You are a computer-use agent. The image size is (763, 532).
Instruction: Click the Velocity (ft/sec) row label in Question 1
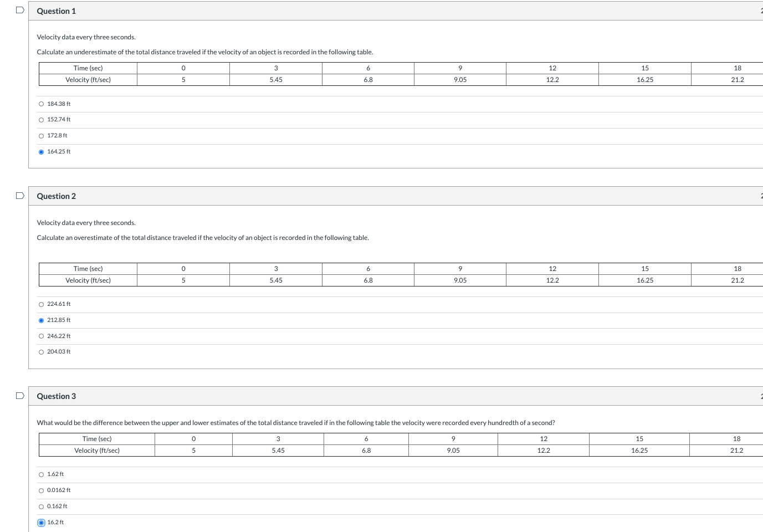[x=88, y=79]
